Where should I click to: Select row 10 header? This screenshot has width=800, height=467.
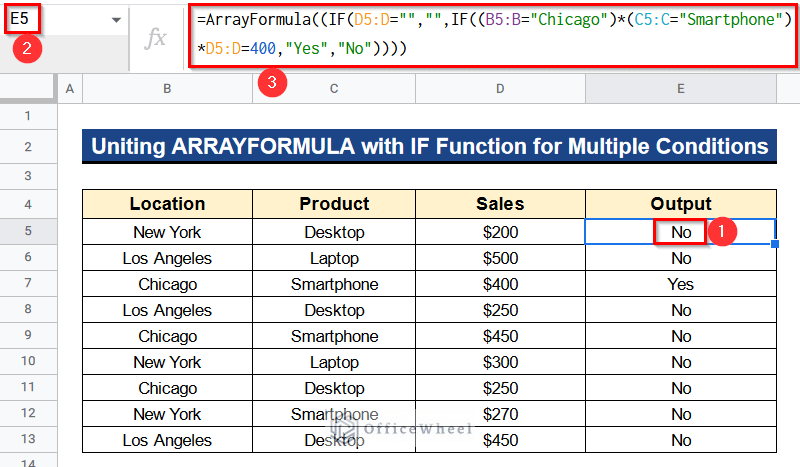(x=28, y=361)
